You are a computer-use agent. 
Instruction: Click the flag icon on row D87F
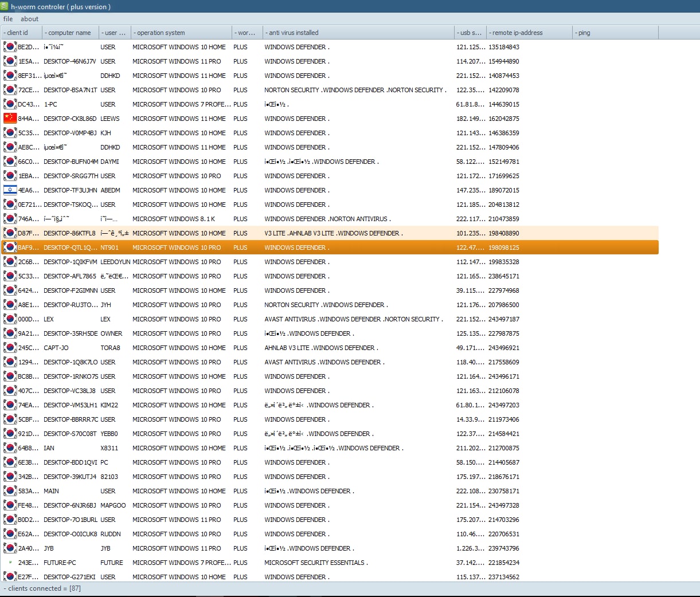coord(10,233)
